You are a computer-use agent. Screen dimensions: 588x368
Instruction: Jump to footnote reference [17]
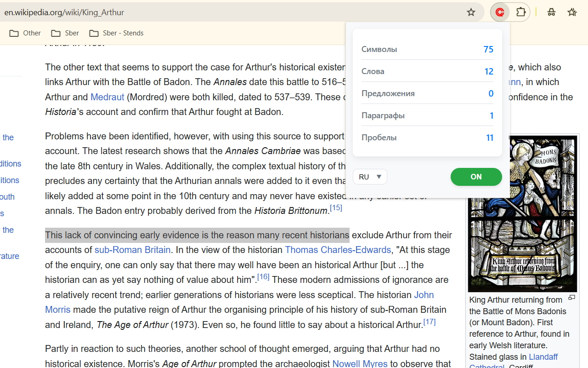tap(430, 322)
